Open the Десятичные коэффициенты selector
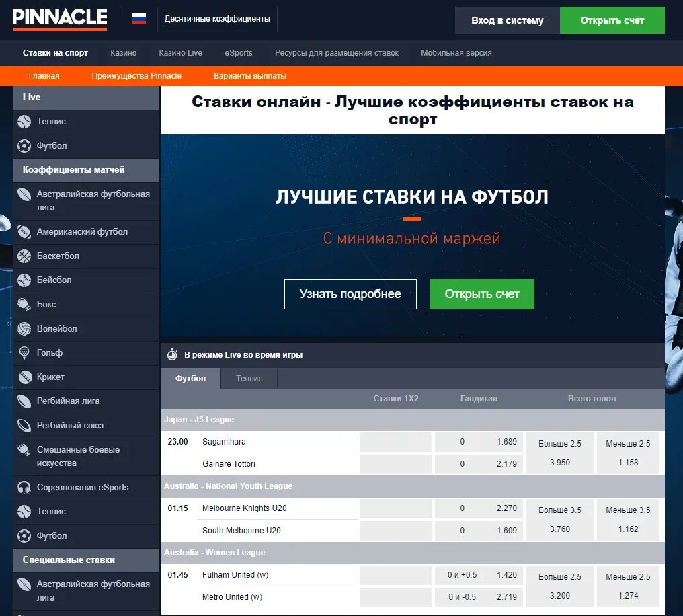Viewport: 683px width, 616px height. pyautogui.click(x=216, y=20)
